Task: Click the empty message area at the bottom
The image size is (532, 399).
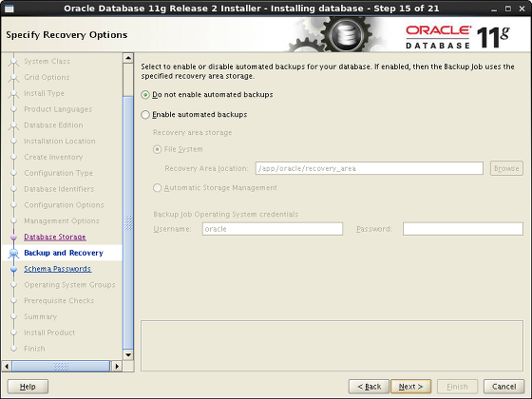Action: click(x=332, y=346)
